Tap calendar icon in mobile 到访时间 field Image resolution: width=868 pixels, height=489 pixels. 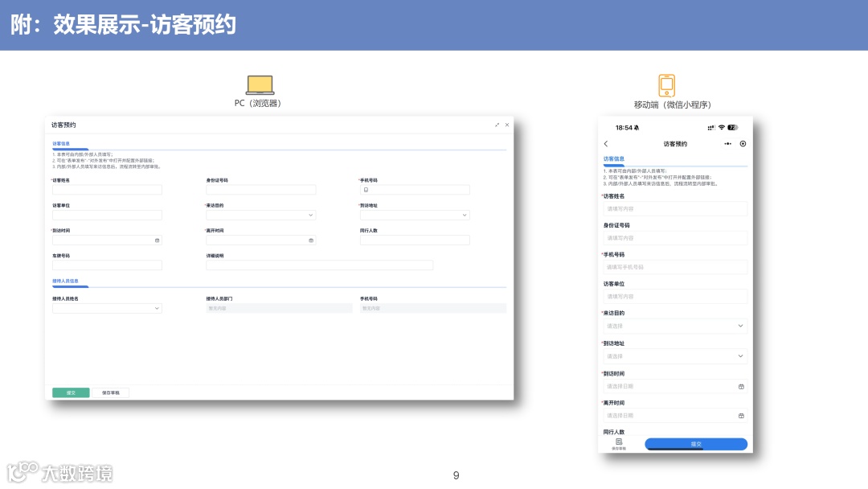741,387
